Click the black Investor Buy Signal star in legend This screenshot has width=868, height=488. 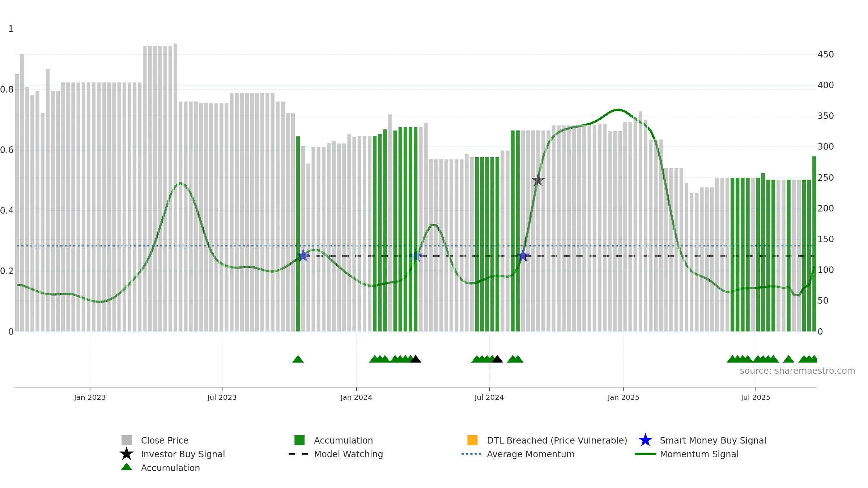click(127, 454)
